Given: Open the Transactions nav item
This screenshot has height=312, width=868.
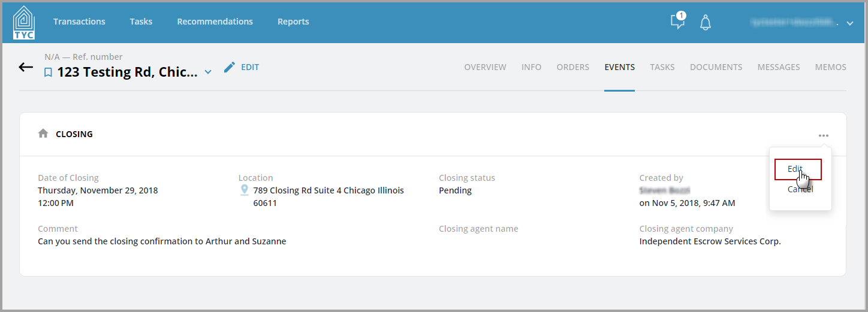Looking at the screenshot, I should 79,22.
